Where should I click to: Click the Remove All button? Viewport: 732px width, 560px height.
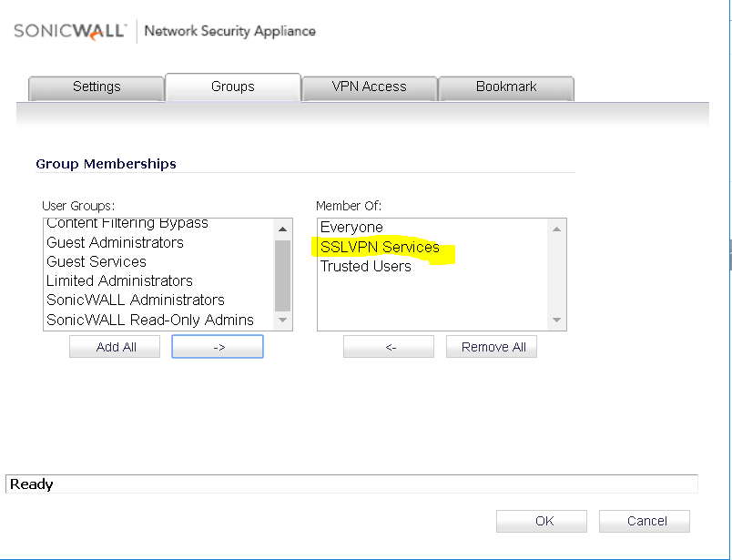pos(492,347)
